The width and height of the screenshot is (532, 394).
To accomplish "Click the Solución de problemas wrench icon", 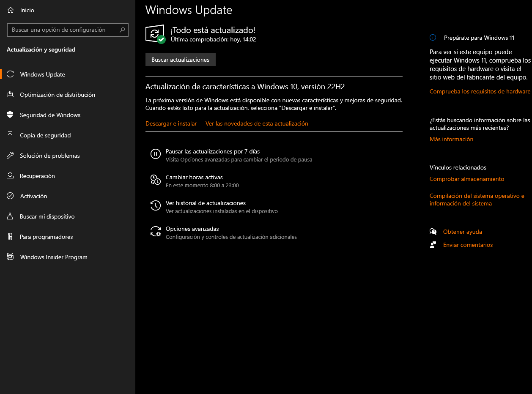I will click(11, 156).
